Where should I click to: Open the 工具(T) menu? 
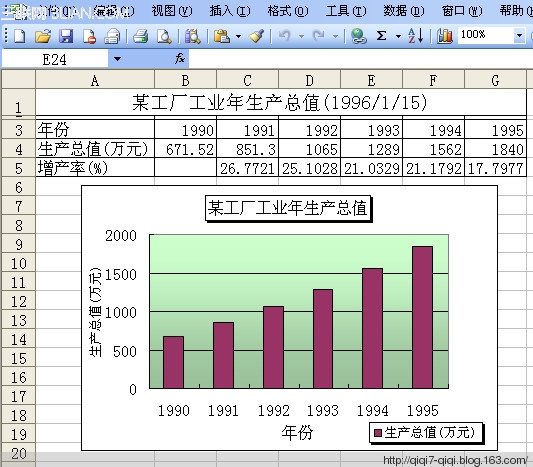346,11
